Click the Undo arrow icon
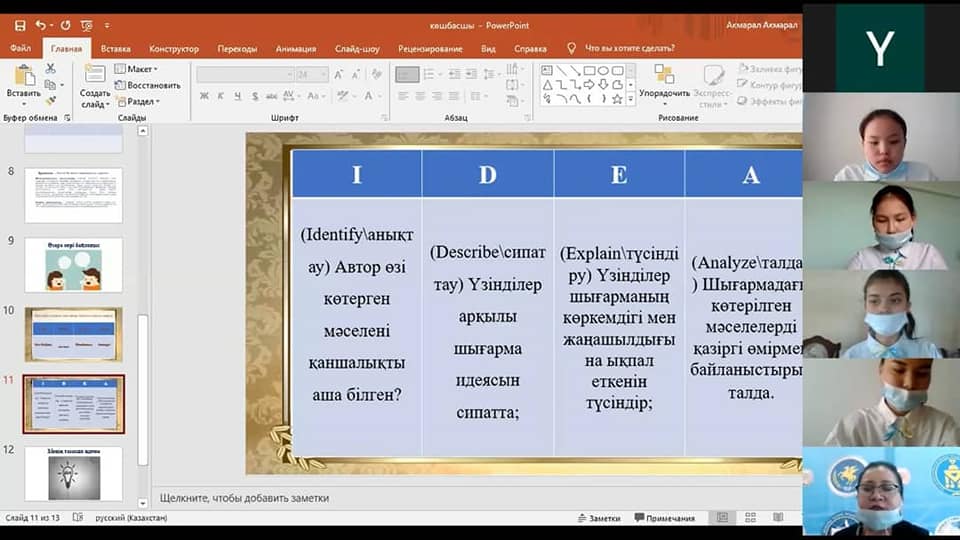The image size is (960, 540). [42, 24]
